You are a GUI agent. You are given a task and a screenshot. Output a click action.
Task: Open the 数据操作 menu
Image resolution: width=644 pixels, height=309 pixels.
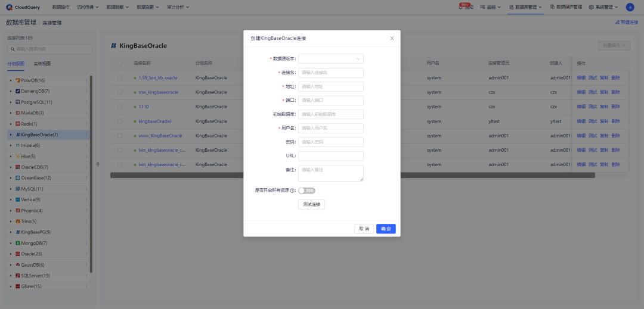click(61, 7)
